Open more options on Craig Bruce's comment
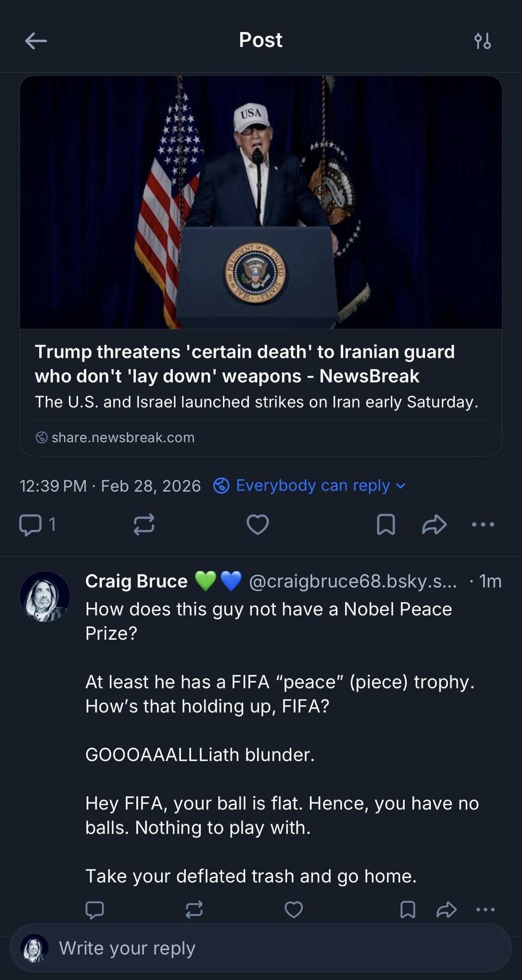Screen dimensions: 522x980 pyautogui.click(x=485, y=909)
